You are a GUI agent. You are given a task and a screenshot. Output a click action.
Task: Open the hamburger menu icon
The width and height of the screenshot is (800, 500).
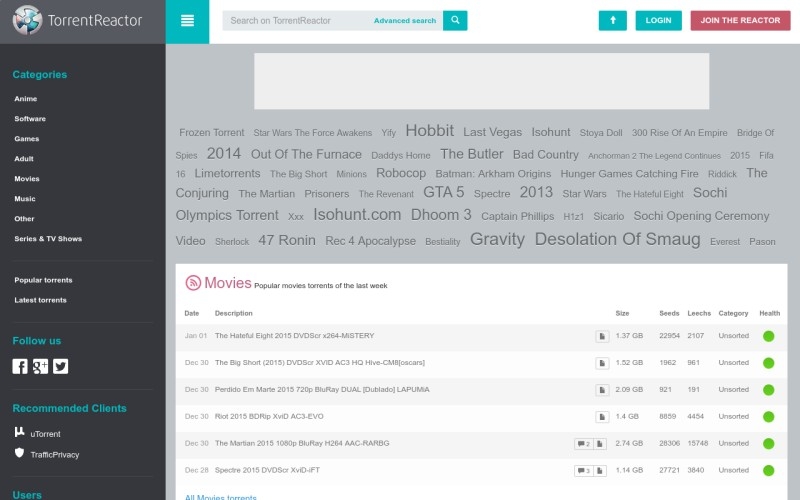[x=187, y=21]
